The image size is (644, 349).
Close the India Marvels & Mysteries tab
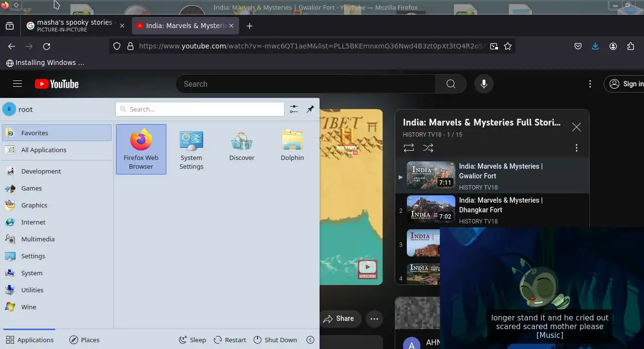231,26
